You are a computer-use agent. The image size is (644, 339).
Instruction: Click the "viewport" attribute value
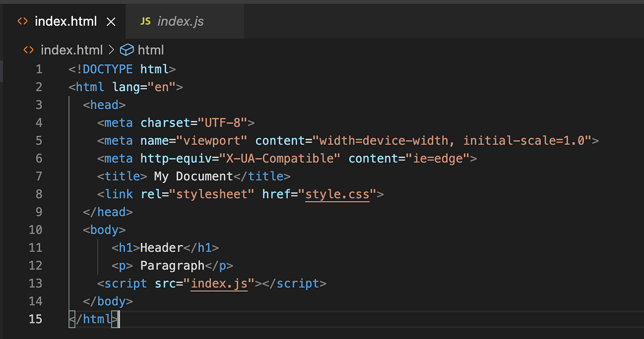[x=212, y=141]
